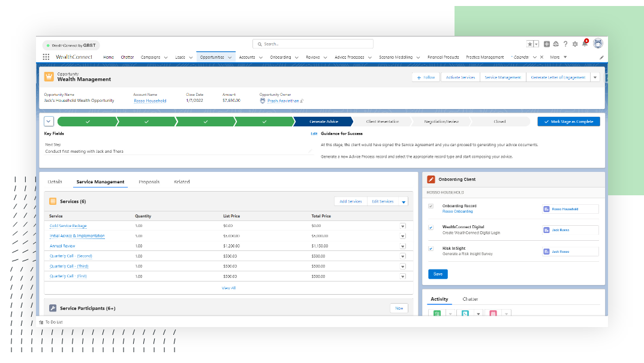Toggle the WealthConnect Digital checkbox
The image size is (644, 363).
pyautogui.click(x=431, y=227)
